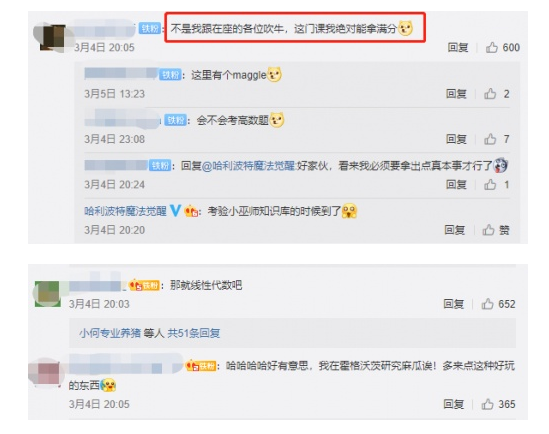Like the comment with 600 likes
Image resolution: width=549 pixels, height=434 pixels.
coord(492,47)
